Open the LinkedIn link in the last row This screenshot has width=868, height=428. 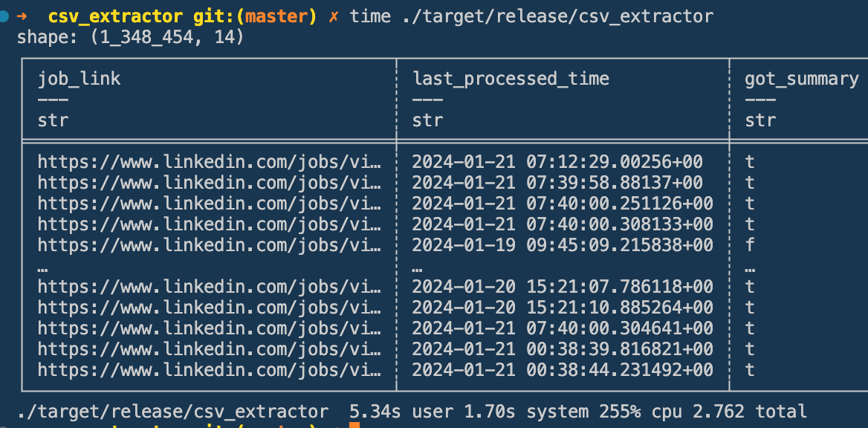pos(210,369)
